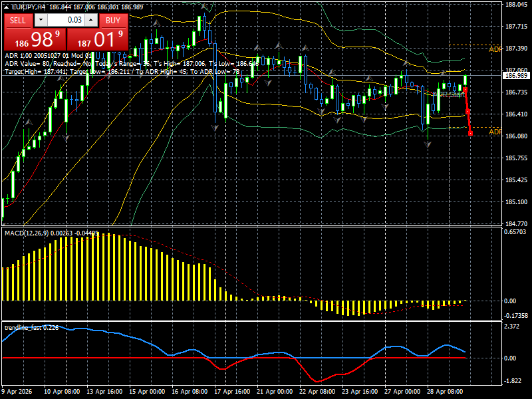
Task: Click the red dot endpoint below the last candle
Action: pyautogui.click(x=471, y=133)
